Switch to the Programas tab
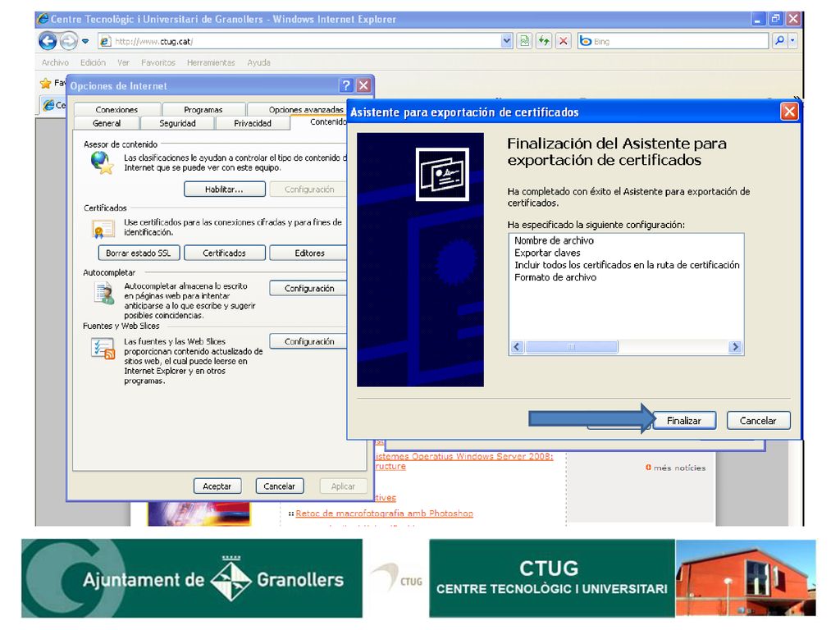The height and width of the screenshot is (630, 840). click(203, 109)
